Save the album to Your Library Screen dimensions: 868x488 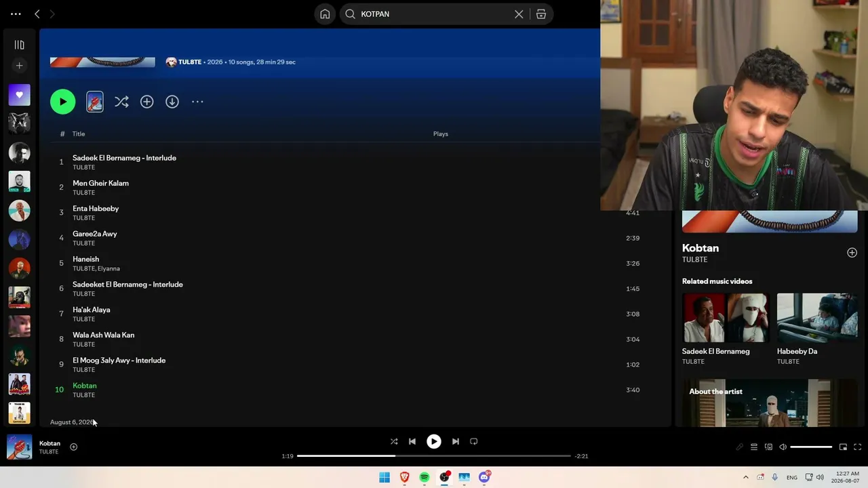[146, 102]
